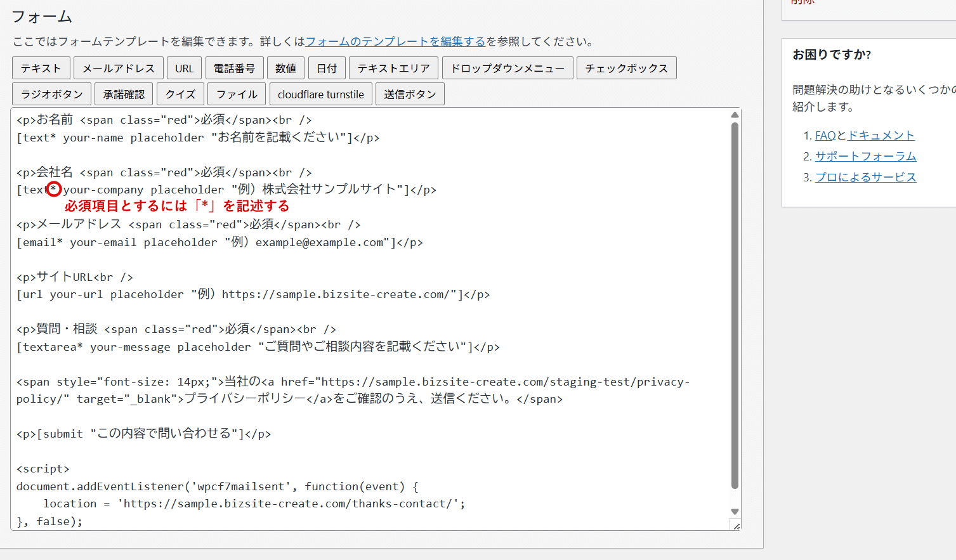The image size is (956, 560).
Task: Open フォームのテンプレートを編集する link
Action: (395, 42)
